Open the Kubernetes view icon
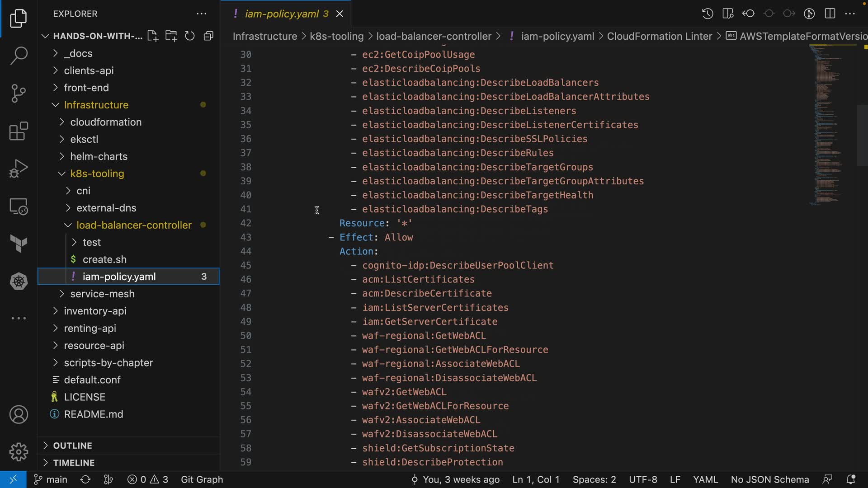Viewport: 868px width, 488px height. (19, 282)
